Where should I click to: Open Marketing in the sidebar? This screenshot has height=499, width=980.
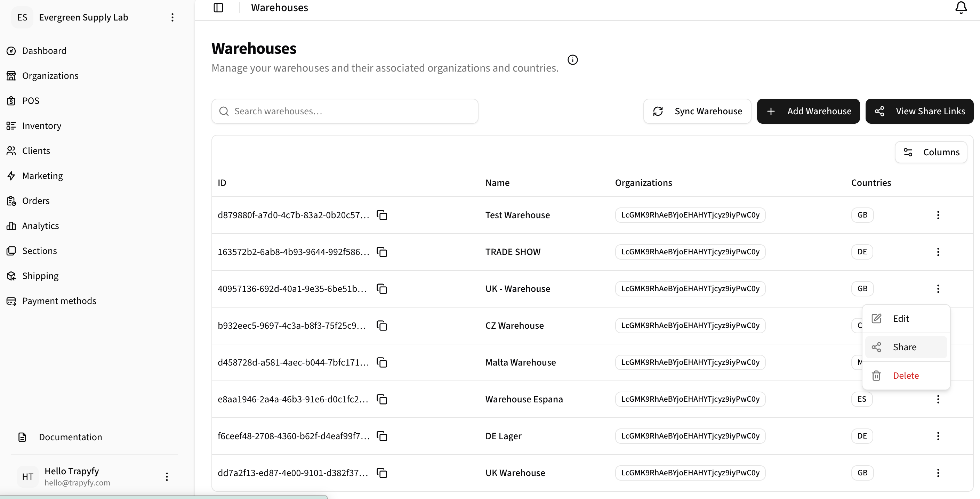click(x=43, y=176)
